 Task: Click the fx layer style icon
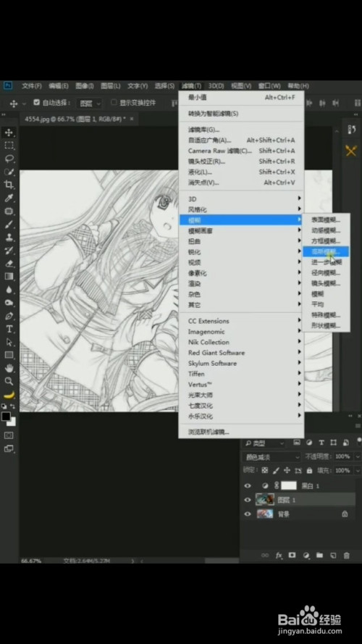(x=279, y=556)
